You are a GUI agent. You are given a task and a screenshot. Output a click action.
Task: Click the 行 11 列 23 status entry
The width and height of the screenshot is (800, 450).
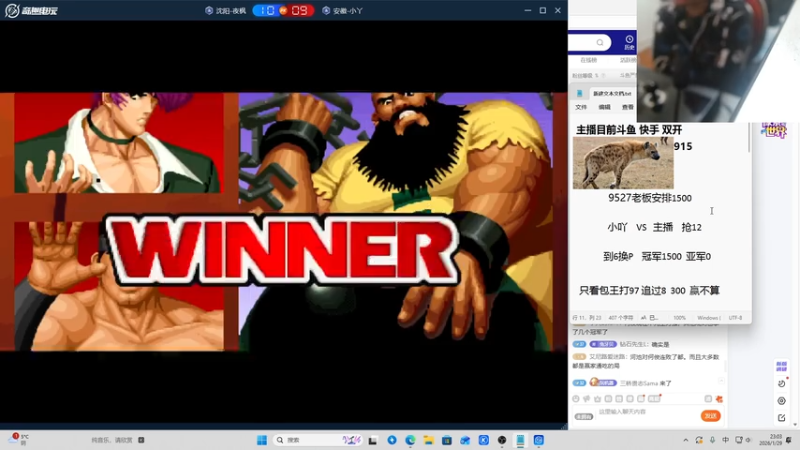pos(586,318)
